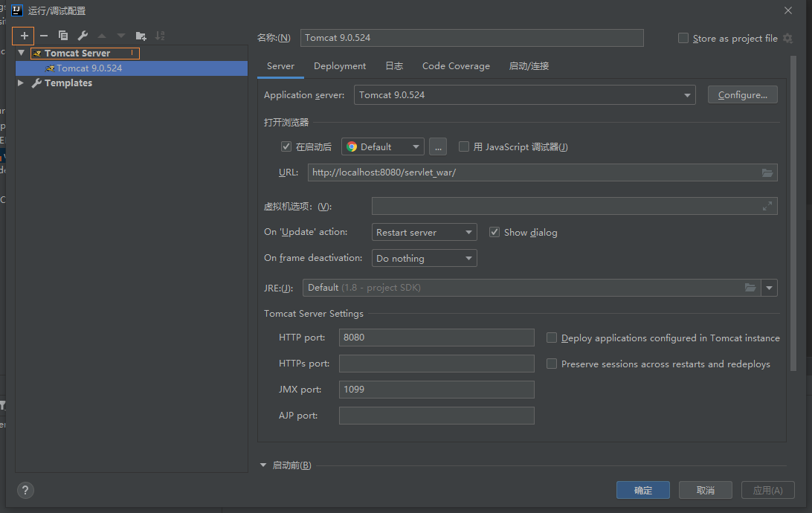Viewport: 812px width, 513px height.
Task: Switch to the Code Coverage tab
Action: click(x=456, y=65)
